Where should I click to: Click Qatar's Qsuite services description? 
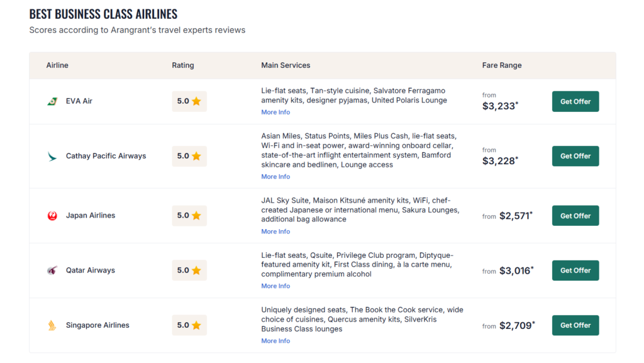tap(357, 264)
